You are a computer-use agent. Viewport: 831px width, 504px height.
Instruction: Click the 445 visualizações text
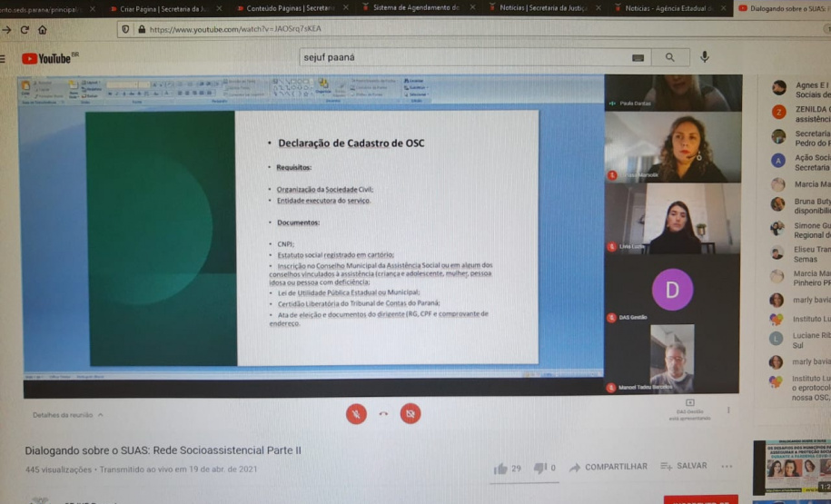[58, 469]
